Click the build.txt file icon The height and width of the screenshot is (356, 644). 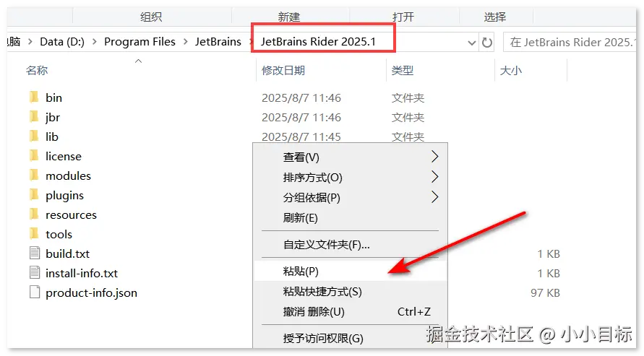click(x=35, y=253)
